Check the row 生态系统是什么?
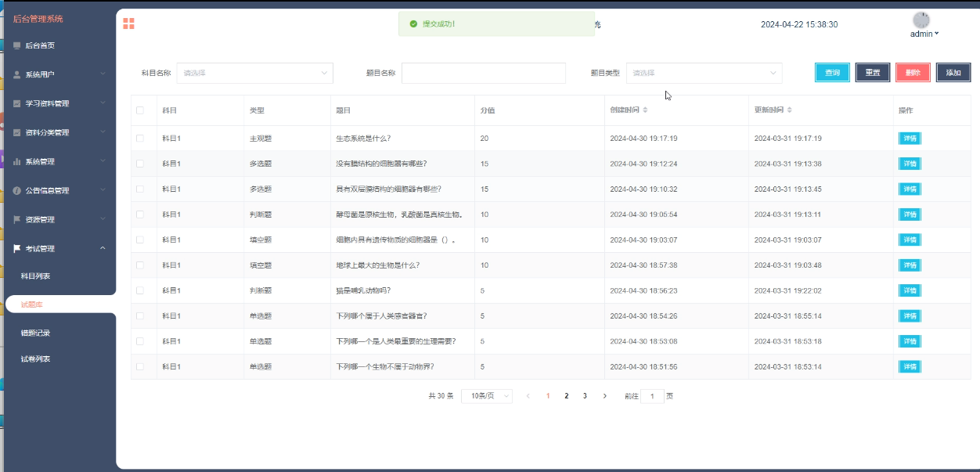980x472 pixels. [140, 139]
